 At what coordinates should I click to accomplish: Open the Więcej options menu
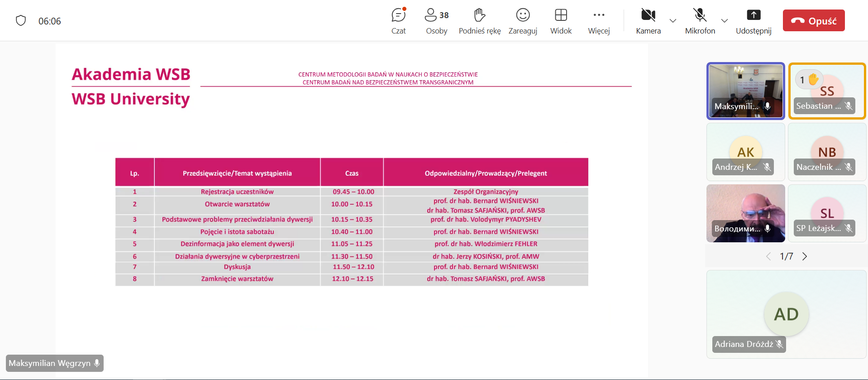tap(599, 21)
